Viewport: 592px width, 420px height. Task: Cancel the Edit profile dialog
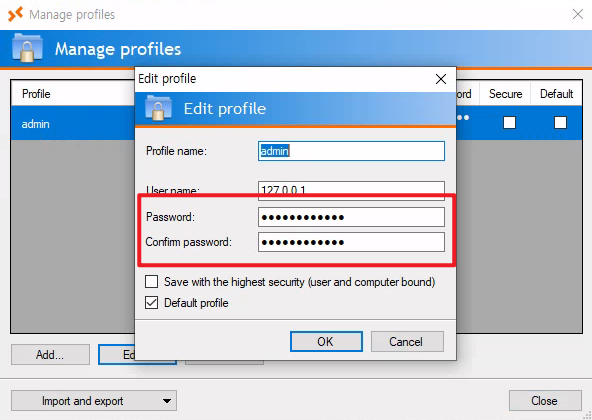click(x=407, y=341)
